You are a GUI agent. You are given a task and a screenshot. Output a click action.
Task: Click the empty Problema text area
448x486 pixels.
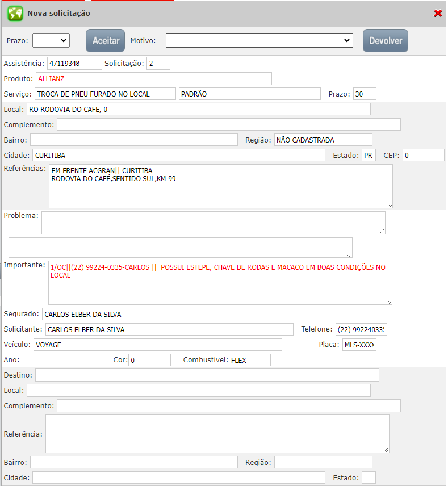point(213,223)
